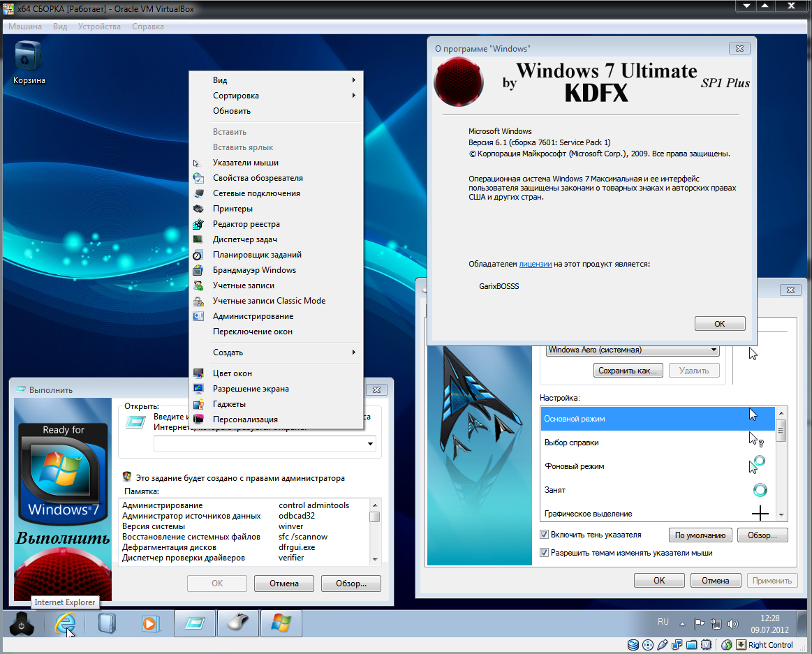Click the Свойства обозревателя menu icon
Viewport: 812px width, 654px height.
pyautogui.click(x=198, y=178)
